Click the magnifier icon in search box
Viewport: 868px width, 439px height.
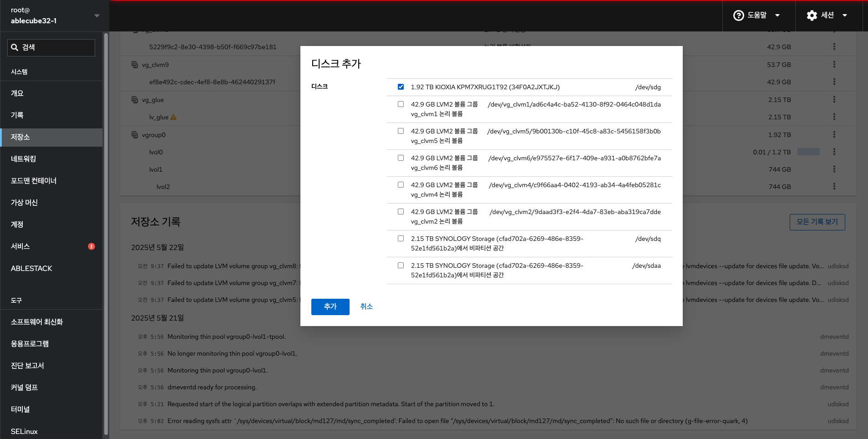coord(15,47)
